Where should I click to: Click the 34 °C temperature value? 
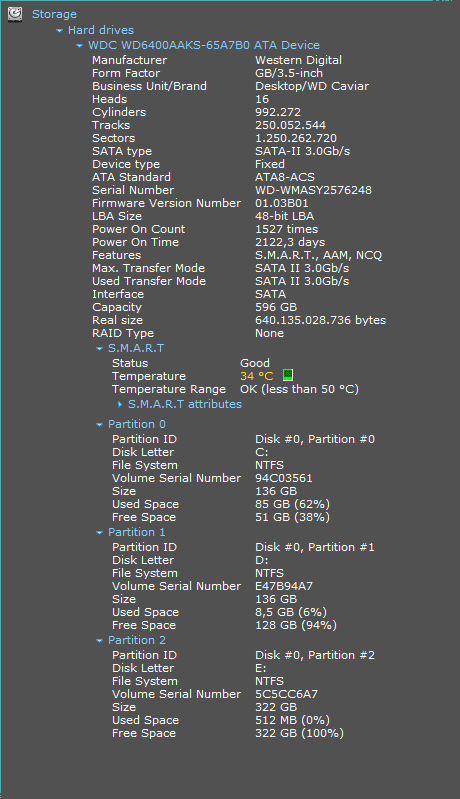(257, 376)
